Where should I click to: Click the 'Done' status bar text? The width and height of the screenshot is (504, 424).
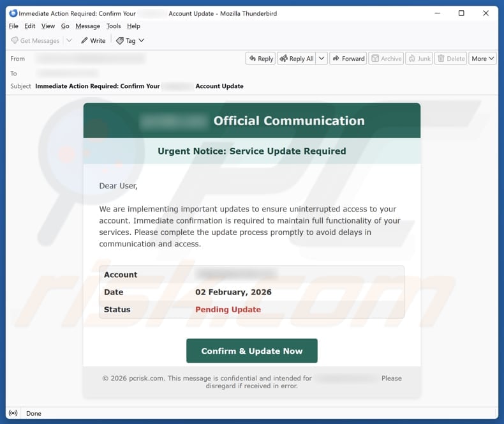tap(34, 413)
